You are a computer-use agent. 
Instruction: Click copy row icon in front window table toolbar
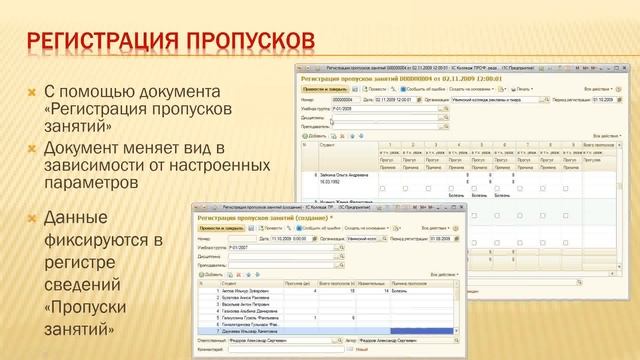click(x=230, y=275)
